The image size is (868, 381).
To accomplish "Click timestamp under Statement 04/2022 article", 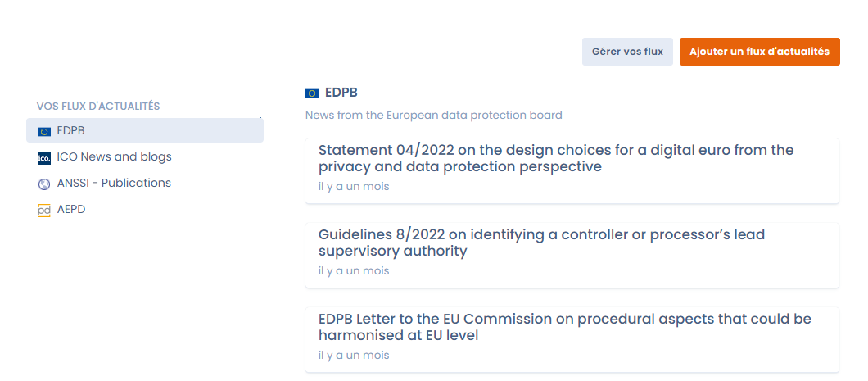I will 354,187.
